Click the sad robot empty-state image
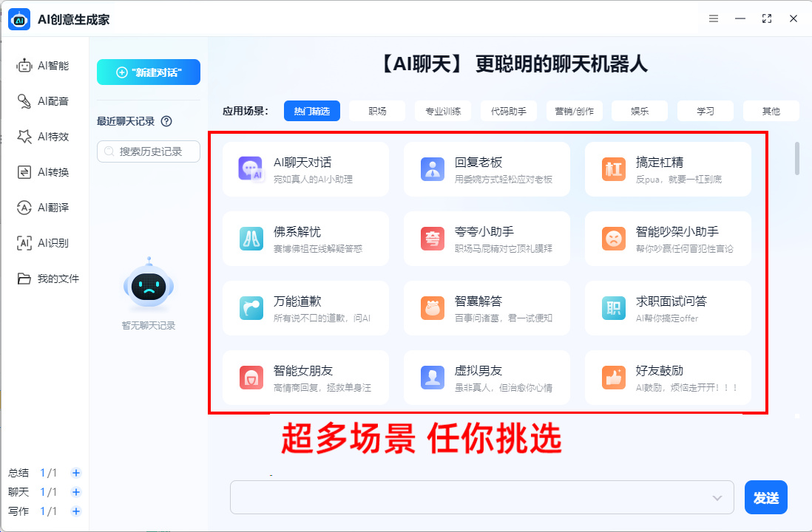This screenshot has height=532, width=812. 149,284
